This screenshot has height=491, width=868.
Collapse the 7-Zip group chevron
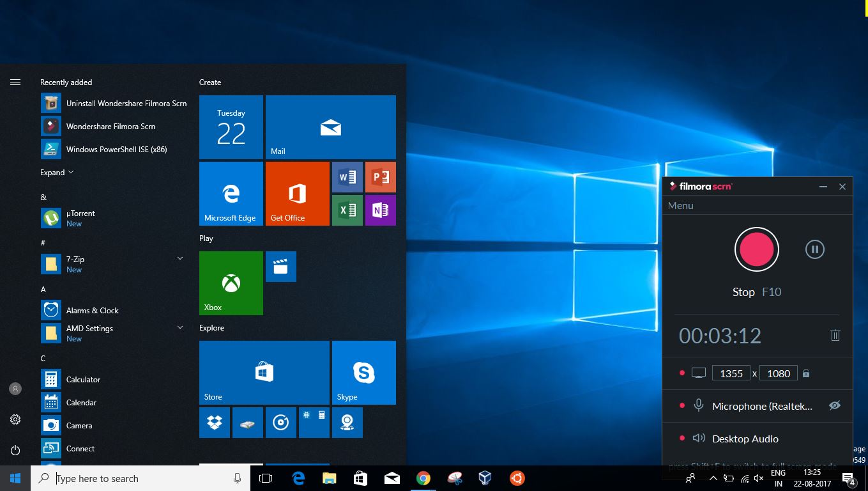[179, 258]
